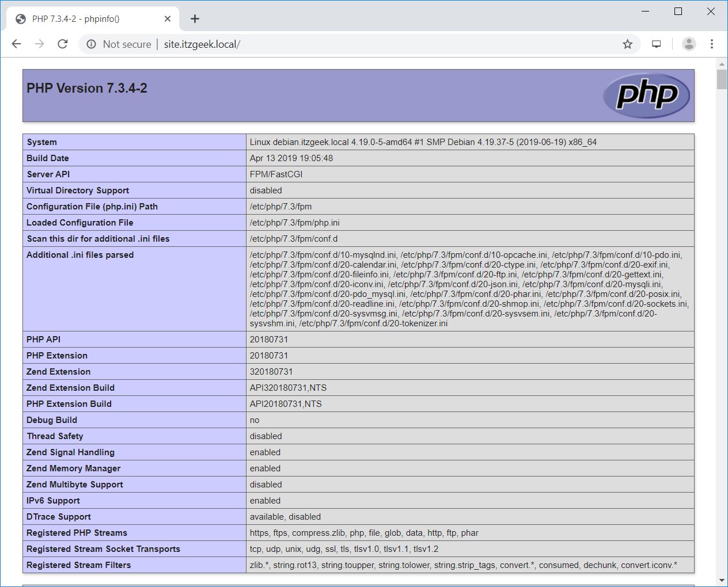Click the API20180731,NTS value
This screenshot has height=587, width=728.
coord(286,404)
